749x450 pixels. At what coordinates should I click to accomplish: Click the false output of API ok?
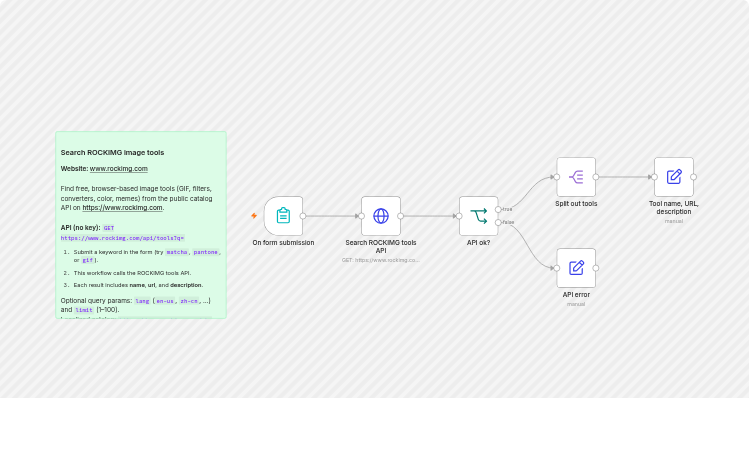pyautogui.click(x=498, y=222)
